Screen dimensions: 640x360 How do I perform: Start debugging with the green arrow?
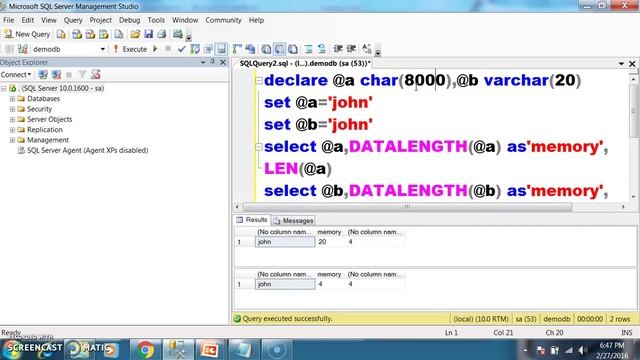click(155, 49)
